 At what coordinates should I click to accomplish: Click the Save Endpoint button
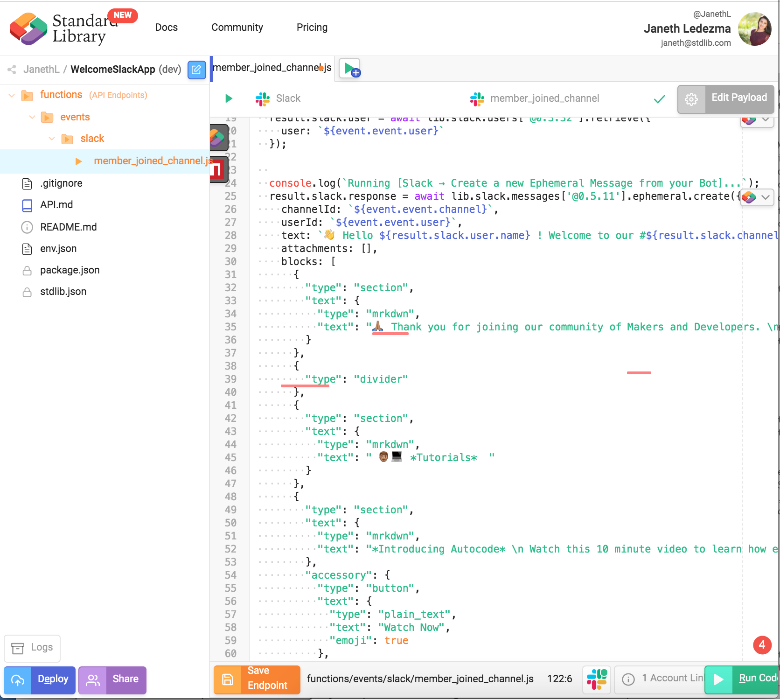(x=257, y=679)
